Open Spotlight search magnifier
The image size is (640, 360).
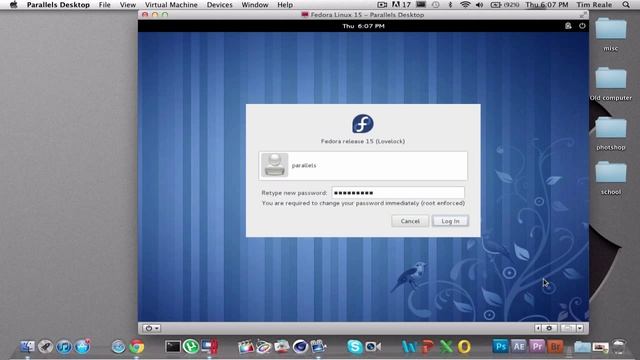(626, 5)
